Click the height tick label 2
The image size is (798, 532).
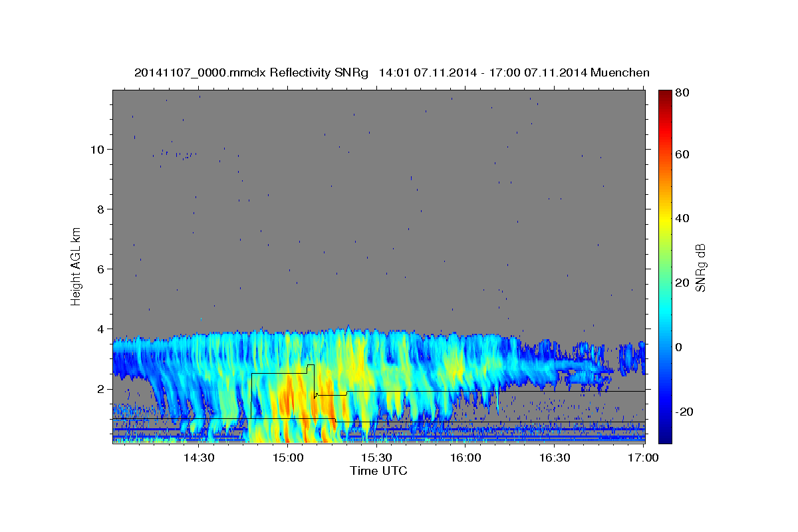click(x=99, y=388)
